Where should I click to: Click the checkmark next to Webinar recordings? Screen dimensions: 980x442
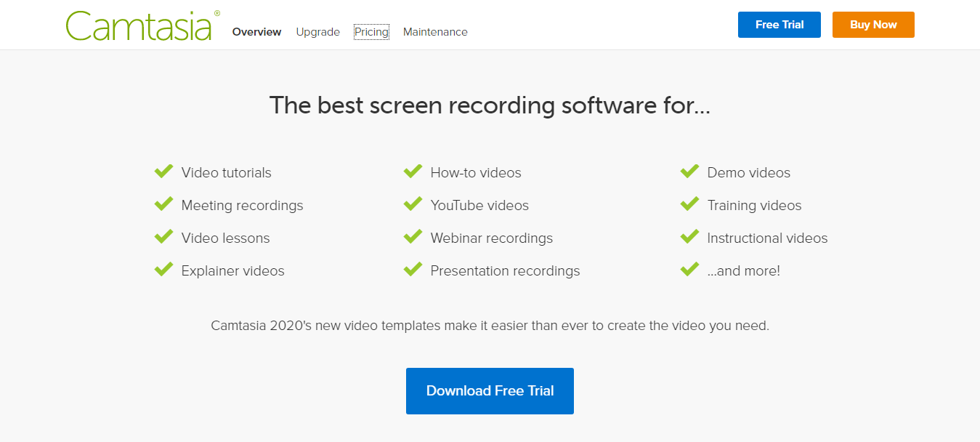tap(413, 236)
